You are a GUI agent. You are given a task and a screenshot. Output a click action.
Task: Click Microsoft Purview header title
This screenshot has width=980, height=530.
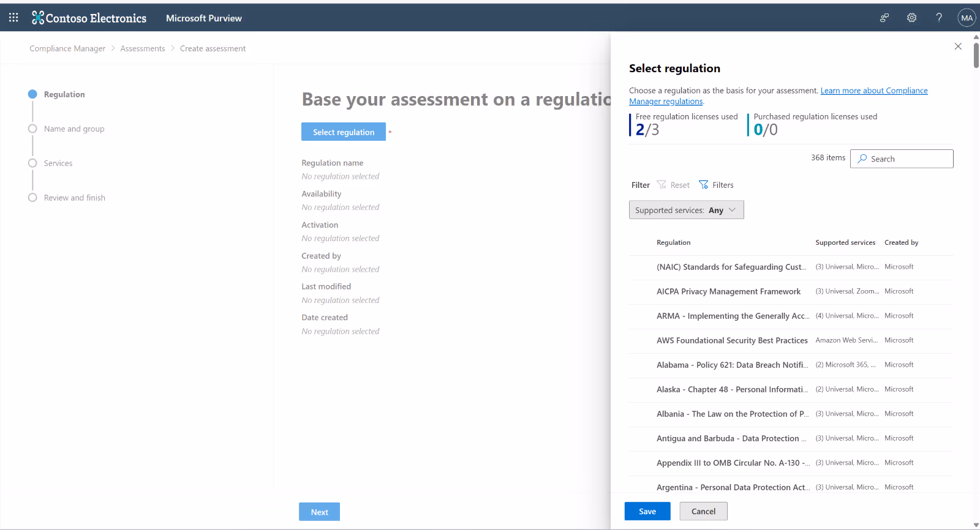(204, 18)
